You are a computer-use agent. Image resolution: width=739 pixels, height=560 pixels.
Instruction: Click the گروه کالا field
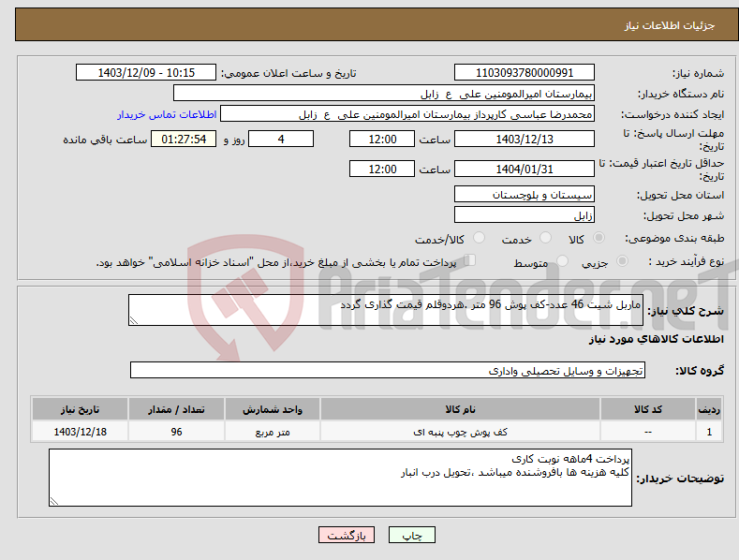tap(388, 370)
